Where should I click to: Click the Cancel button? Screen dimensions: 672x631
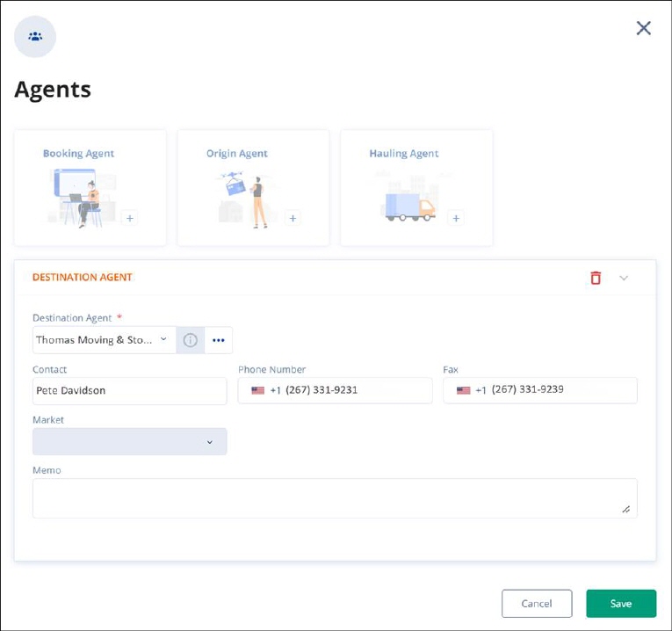tap(537, 604)
